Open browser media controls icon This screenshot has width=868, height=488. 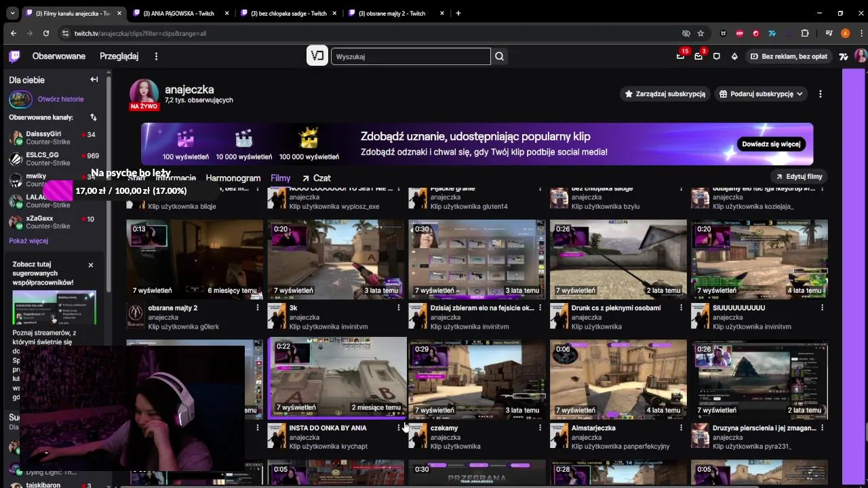tap(829, 33)
